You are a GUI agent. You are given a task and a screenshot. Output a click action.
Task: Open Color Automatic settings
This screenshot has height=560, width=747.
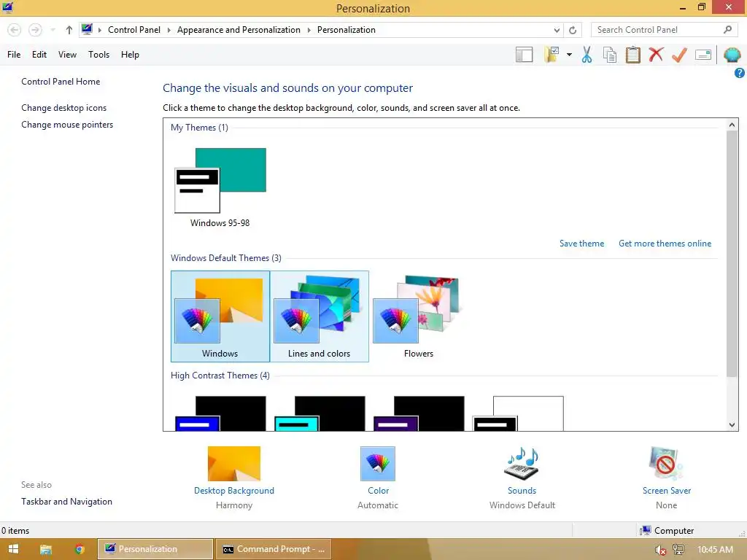pos(378,478)
